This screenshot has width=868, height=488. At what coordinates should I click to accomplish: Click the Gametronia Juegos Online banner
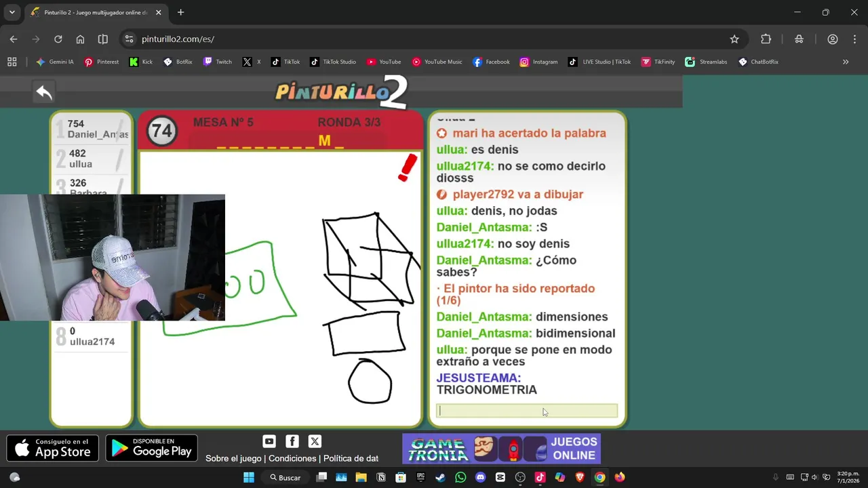(x=501, y=449)
